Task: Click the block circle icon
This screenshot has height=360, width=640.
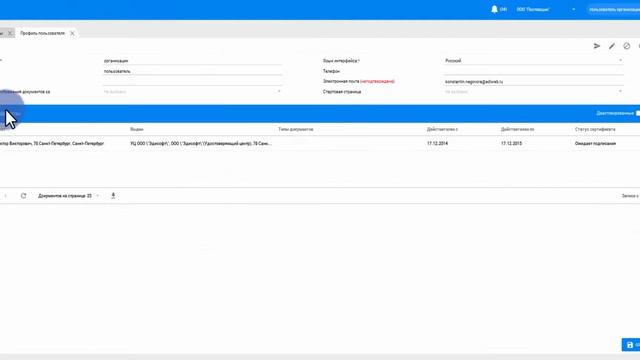Action: coord(627,46)
